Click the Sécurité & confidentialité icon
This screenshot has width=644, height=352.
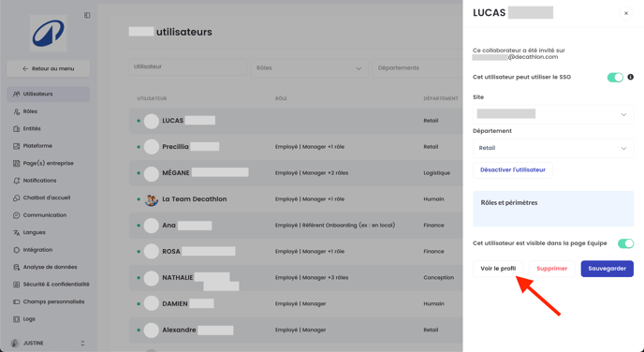point(17,285)
